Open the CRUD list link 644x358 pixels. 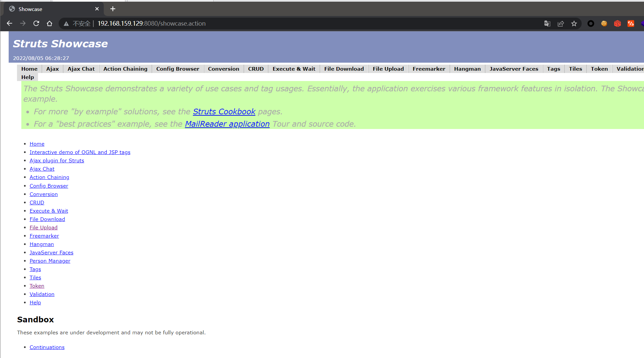coord(37,202)
